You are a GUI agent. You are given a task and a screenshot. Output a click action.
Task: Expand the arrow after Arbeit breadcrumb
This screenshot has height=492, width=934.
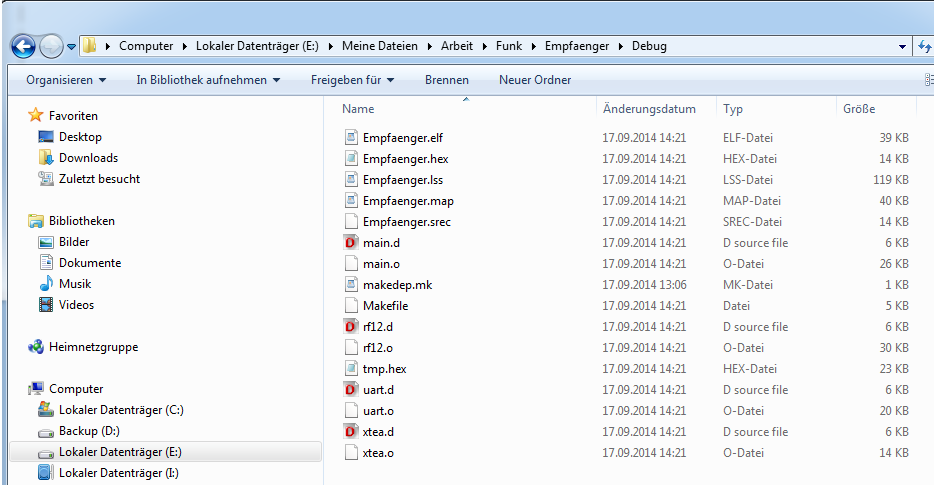484,46
